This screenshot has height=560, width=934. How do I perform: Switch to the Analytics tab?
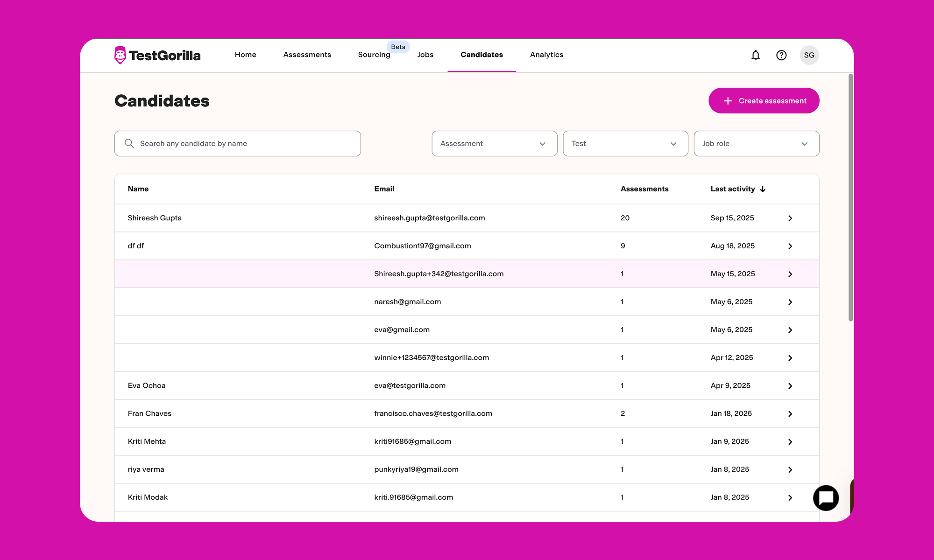tap(546, 55)
